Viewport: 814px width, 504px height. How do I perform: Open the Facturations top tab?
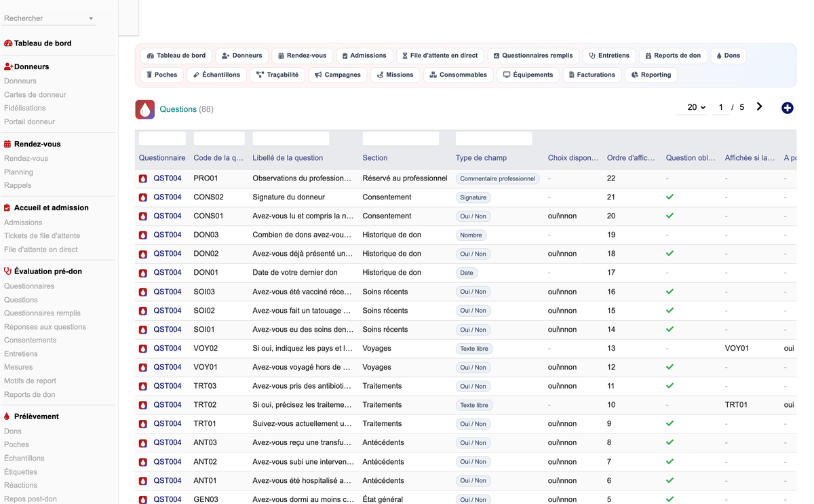(x=592, y=75)
